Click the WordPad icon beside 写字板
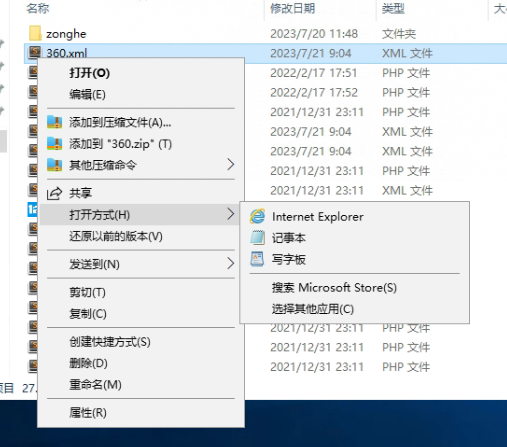Viewport: 507px width, 447px height. 257,259
